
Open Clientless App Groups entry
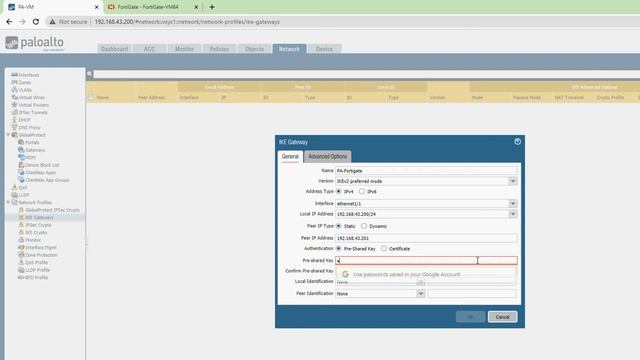(x=47, y=180)
